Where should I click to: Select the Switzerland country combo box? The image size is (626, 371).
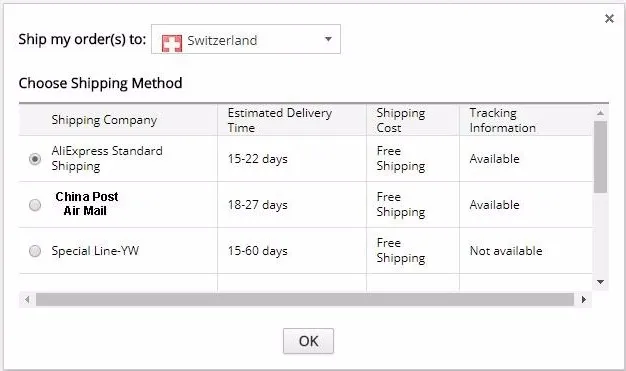(x=246, y=39)
